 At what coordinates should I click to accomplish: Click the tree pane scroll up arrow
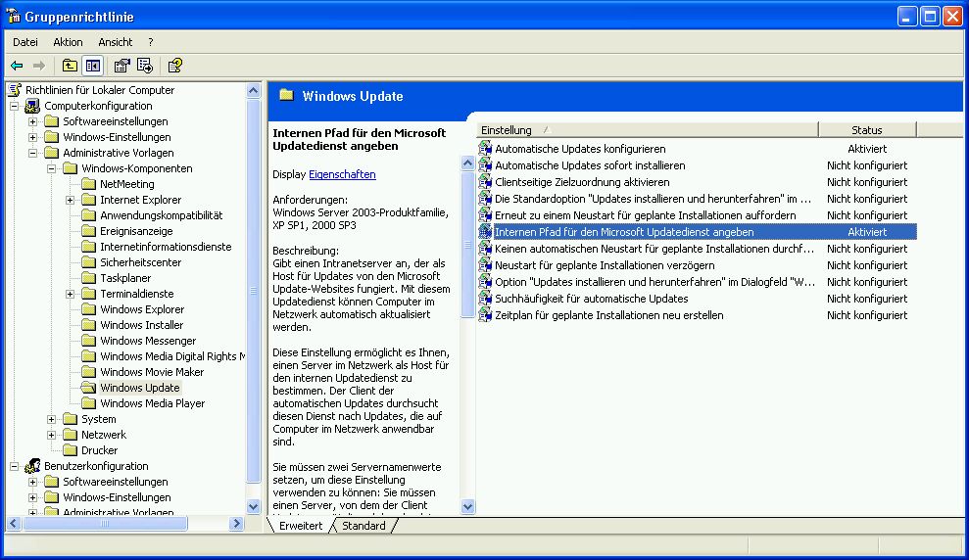[x=254, y=90]
